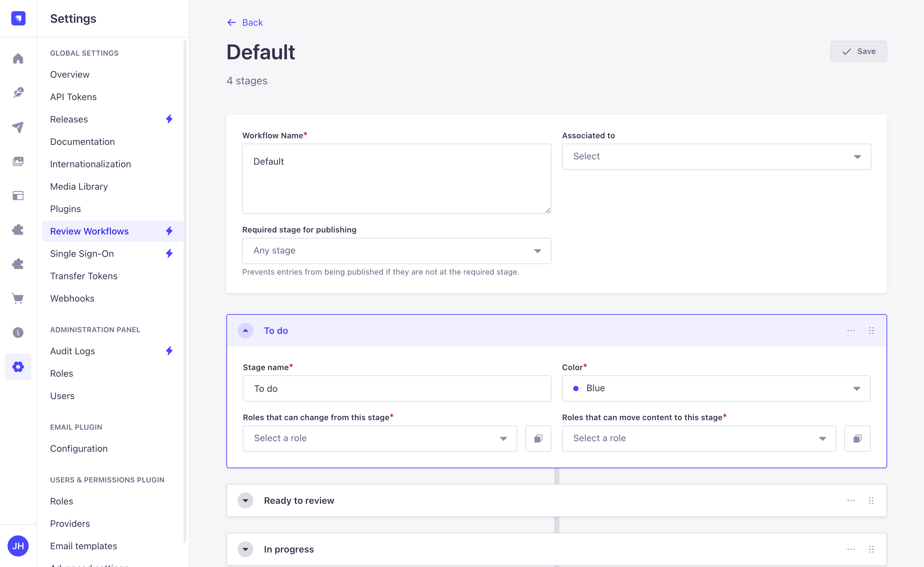This screenshot has height=567, width=924.
Task: Open the home dashboard icon
Action: pos(18,59)
